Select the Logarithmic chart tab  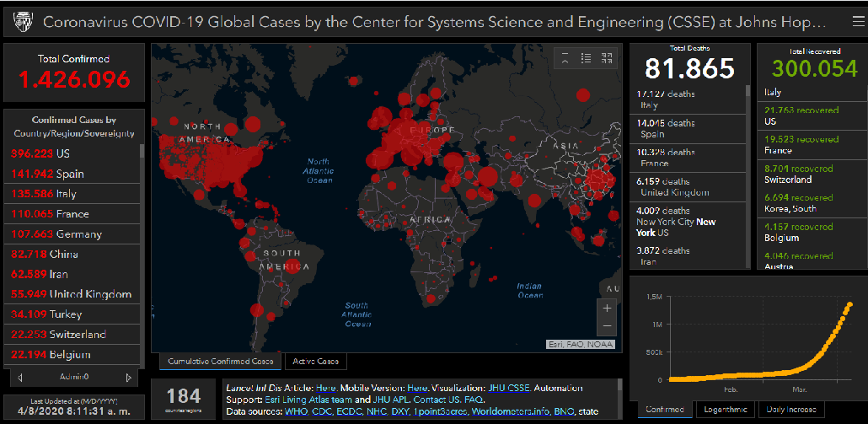pos(725,410)
